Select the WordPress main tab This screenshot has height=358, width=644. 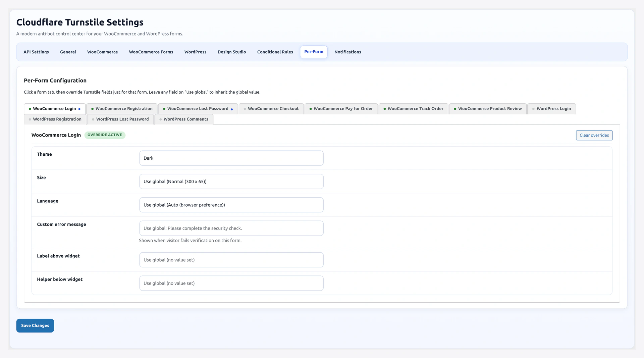196,52
